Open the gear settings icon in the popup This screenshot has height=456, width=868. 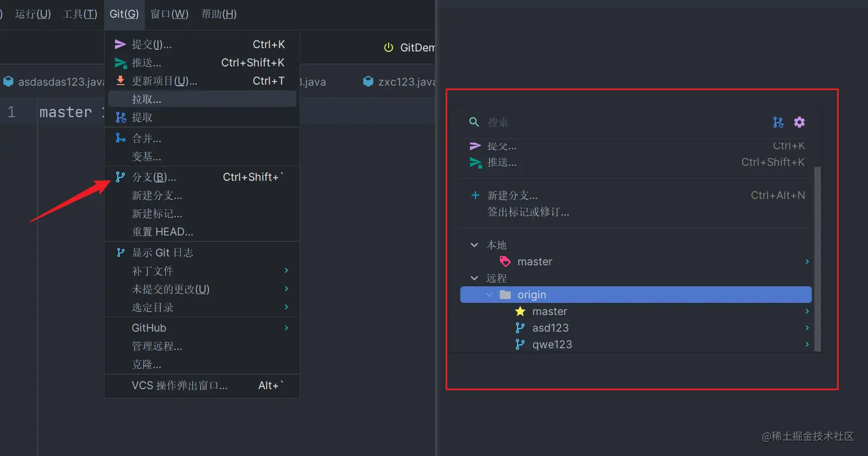click(x=800, y=122)
